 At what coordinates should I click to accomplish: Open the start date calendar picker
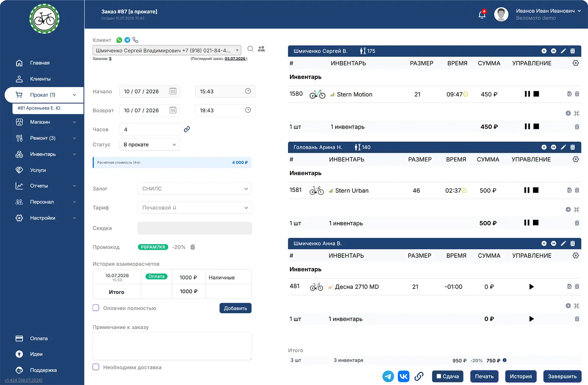(x=173, y=91)
